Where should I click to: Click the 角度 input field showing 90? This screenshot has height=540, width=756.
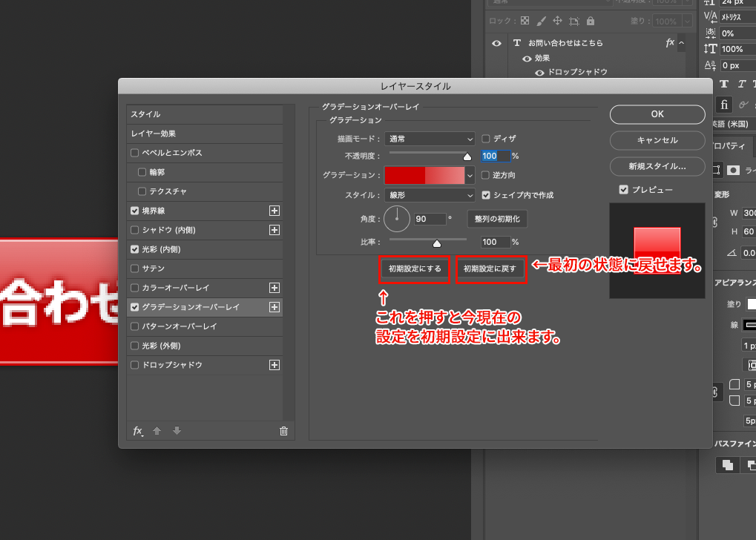coord(430,219)
